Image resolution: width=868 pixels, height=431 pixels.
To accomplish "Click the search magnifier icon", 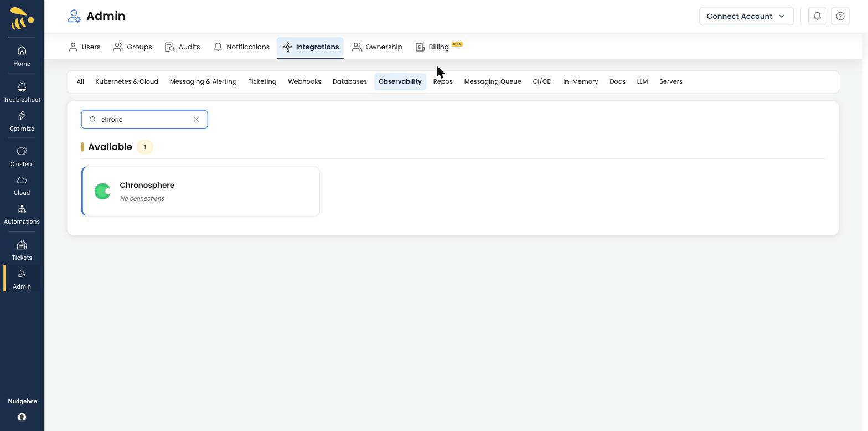I will click(x=93, y=119).
